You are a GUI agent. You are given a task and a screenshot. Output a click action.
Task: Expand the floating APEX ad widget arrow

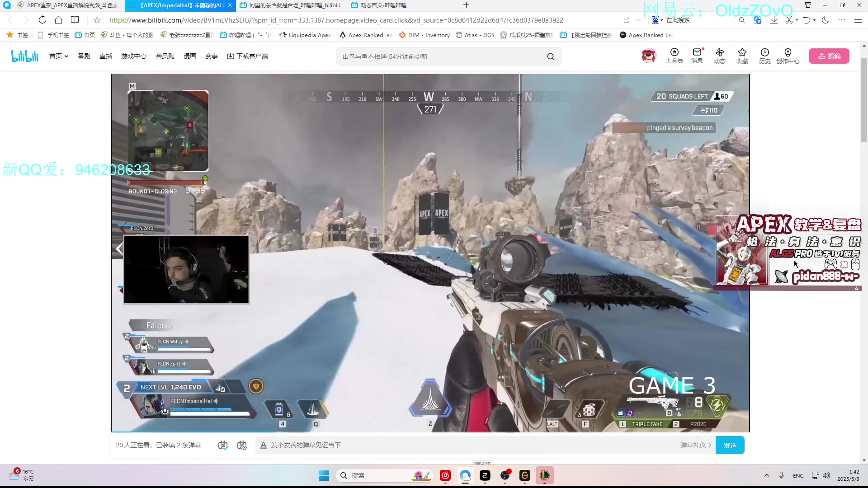click(856, 288)
